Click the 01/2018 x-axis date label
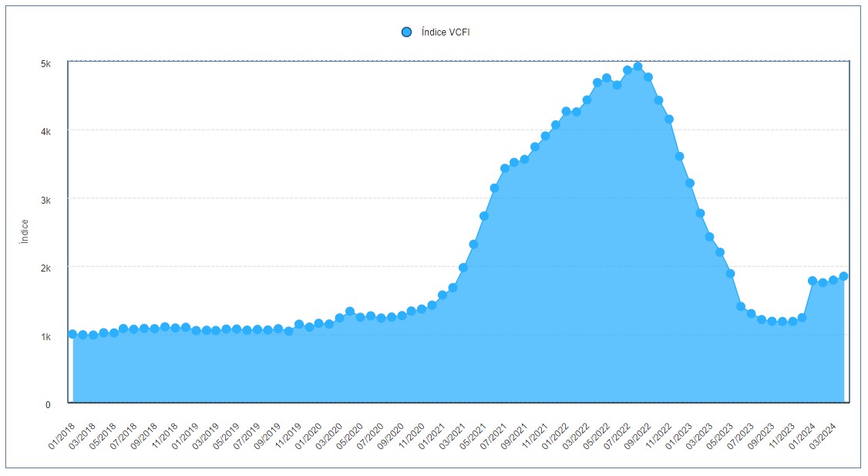The height and width of the screenshot is (476, 868). [x=60, y=434]
